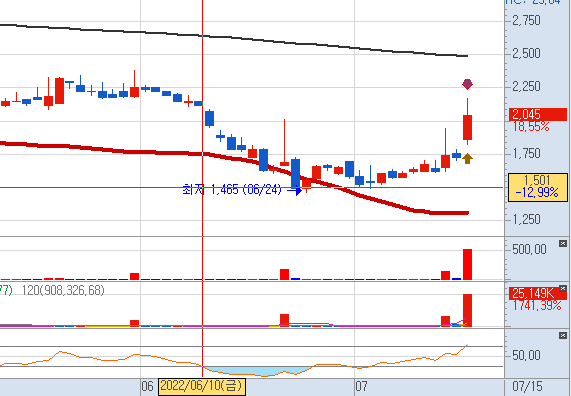Click the 2022/06/10(금) crosshair date label
The image size is (571, 396).
click(202, 386)
